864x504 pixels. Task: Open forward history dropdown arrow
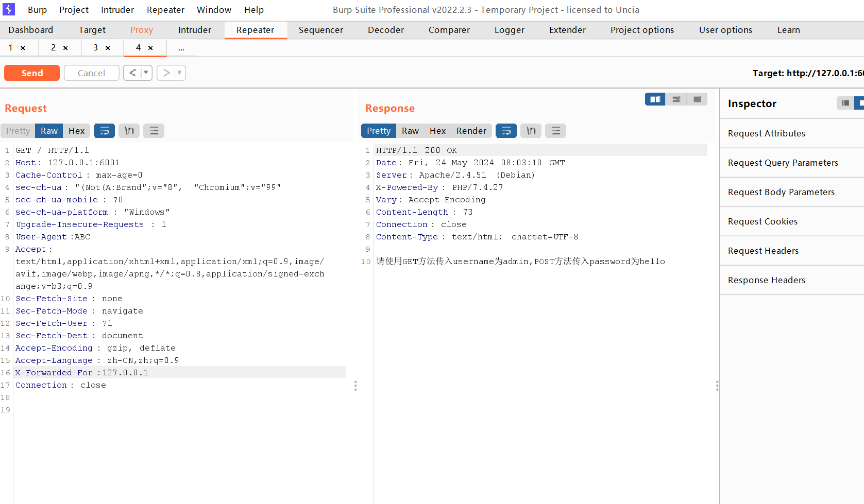tap(179, 73)
